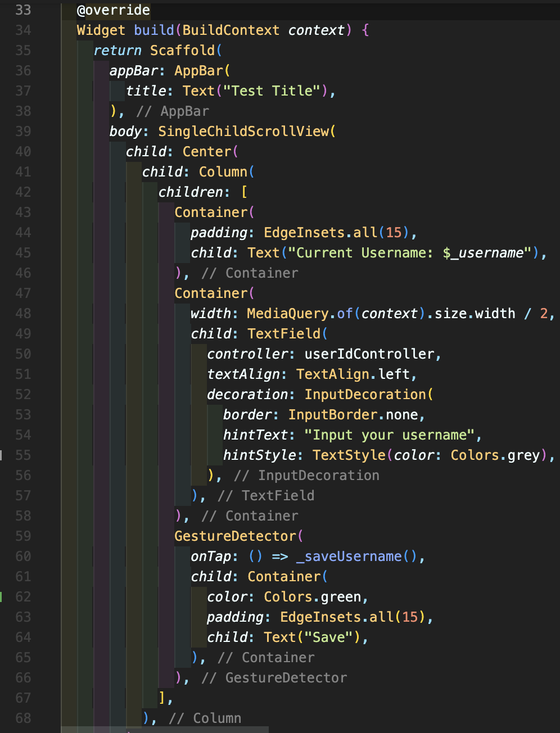This screenshot has height=733, width=560.
Task: Click MediaQuery on line 48
Action: pos(288,314)
